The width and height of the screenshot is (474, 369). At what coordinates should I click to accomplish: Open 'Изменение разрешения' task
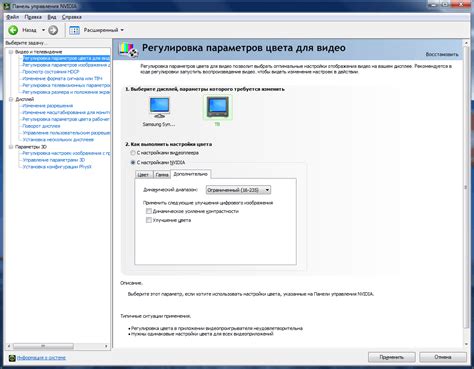48,106
